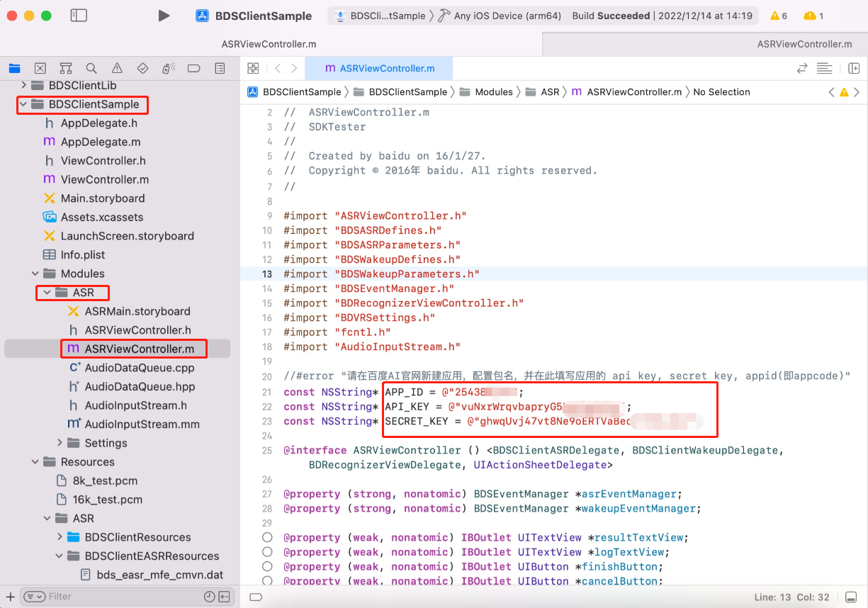Click warning icon in jump bar
This screenshot has height=608, width=868.
coord(844,92)
